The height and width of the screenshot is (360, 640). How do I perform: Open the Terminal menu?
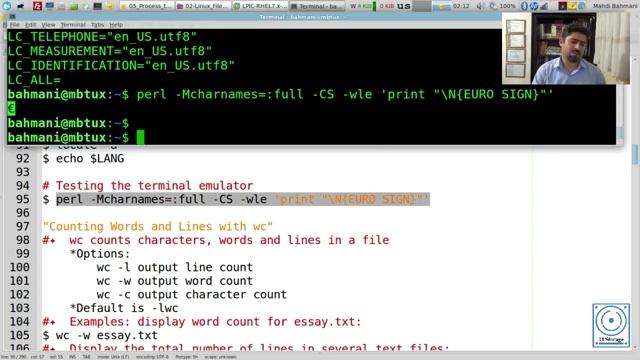click(73, 25)
